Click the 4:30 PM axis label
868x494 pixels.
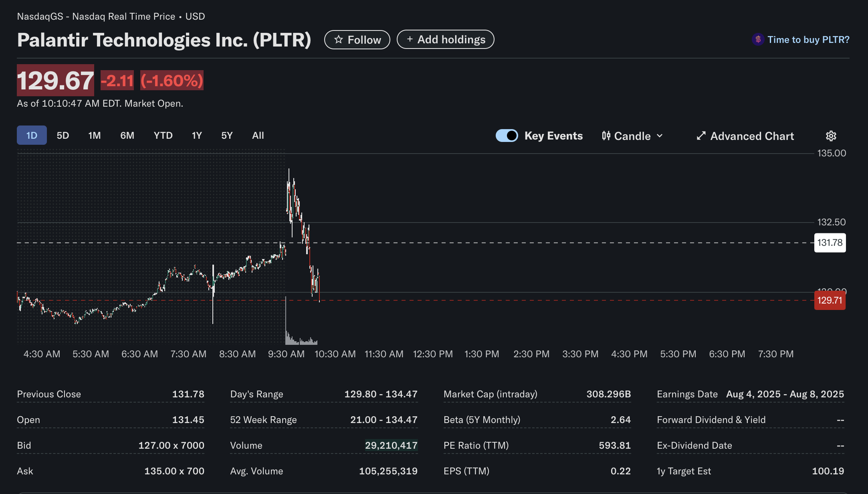pos(629,354)
